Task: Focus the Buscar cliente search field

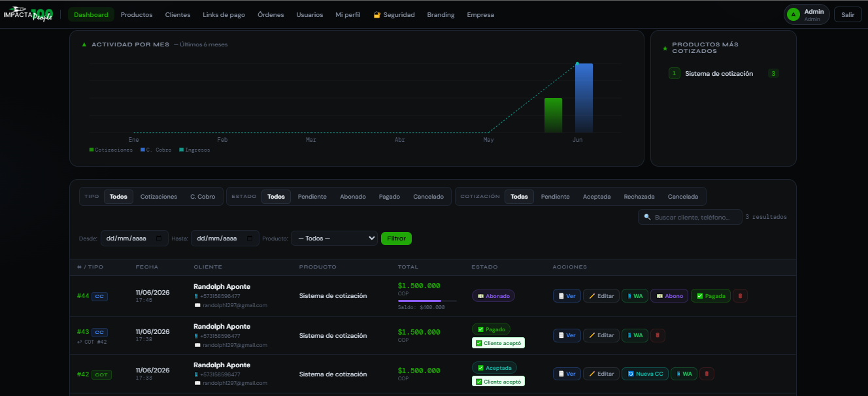Action: tap(690, 217)
